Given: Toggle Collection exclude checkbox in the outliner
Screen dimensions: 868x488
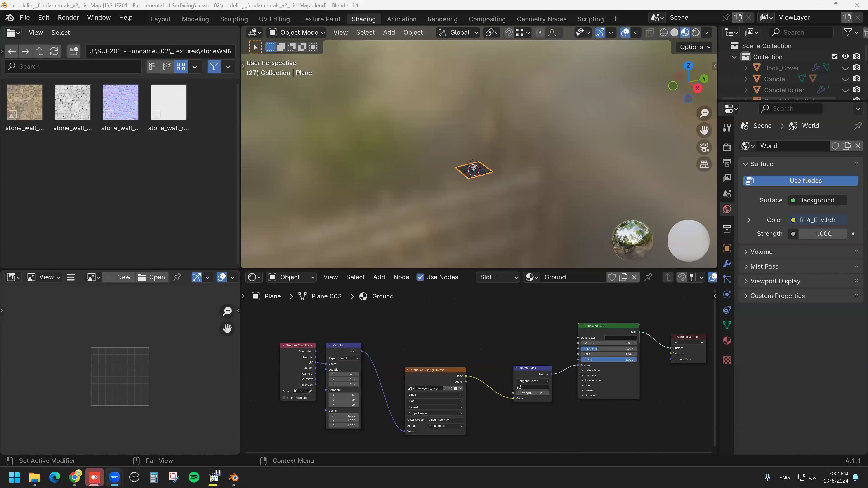Looking at the screenshot, I should coord(834,56).
